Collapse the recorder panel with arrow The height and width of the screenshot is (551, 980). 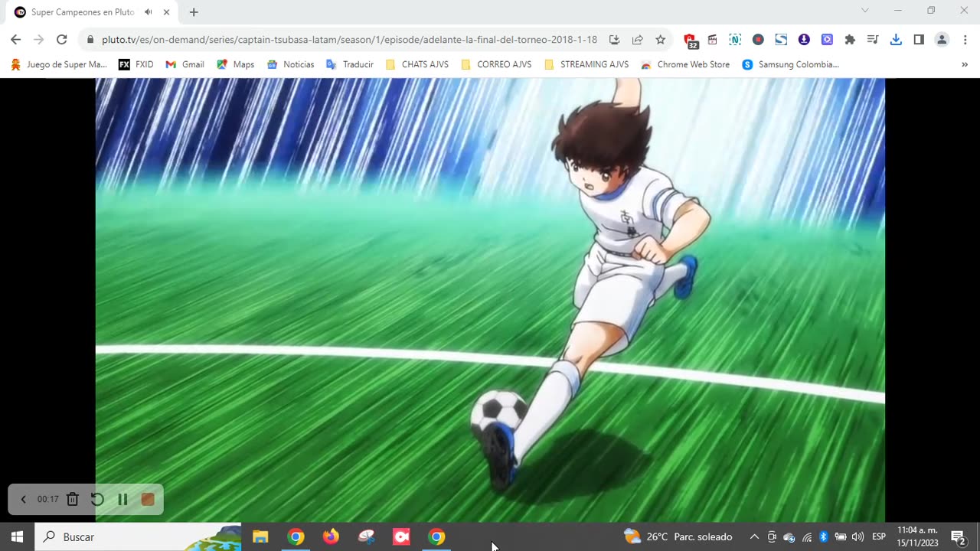[x=23, y=499]
